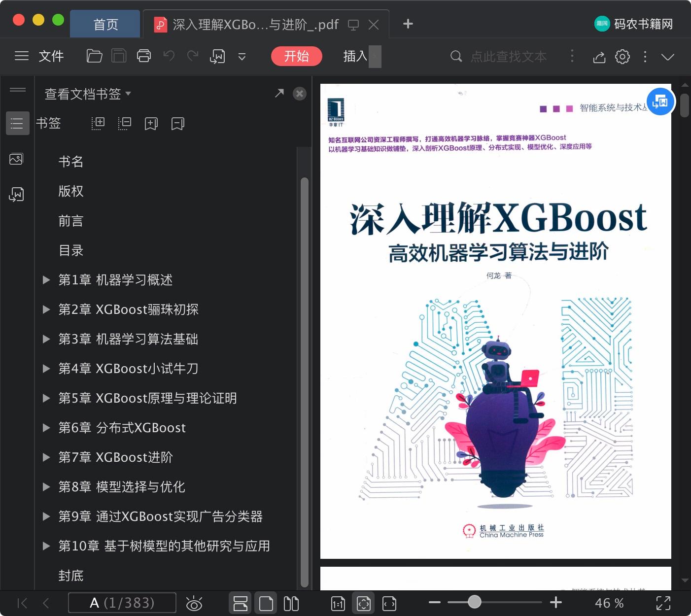Open the vertical three-dot more menu

(645, 57)
